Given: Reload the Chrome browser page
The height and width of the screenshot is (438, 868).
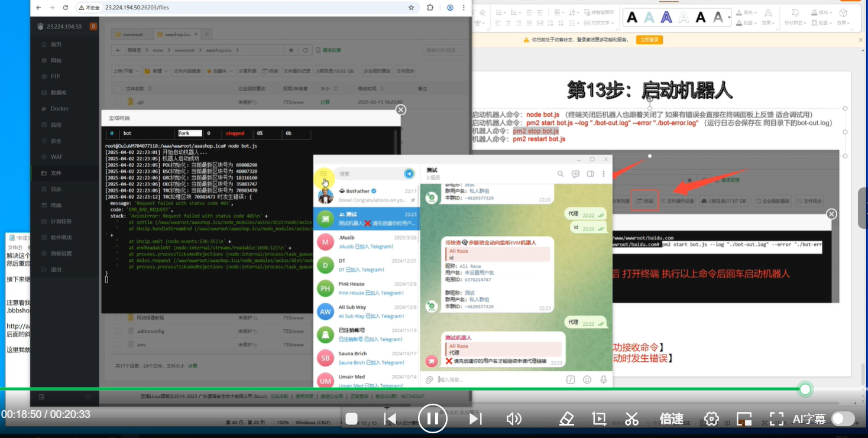Looking at the screenshot, I should (x=65, y=8).
